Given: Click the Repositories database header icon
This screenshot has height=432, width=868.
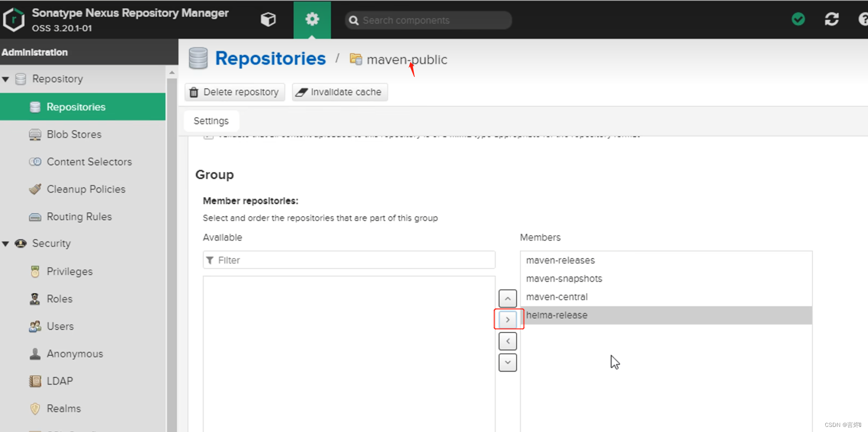Looking at the screenshot, I should click(x=198, y=58).
